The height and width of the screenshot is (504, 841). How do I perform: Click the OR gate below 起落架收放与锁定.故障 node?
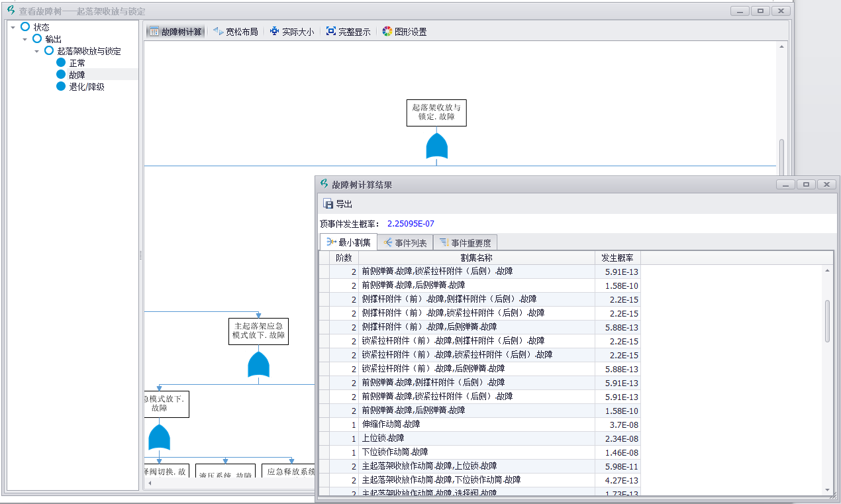(436, 146)
